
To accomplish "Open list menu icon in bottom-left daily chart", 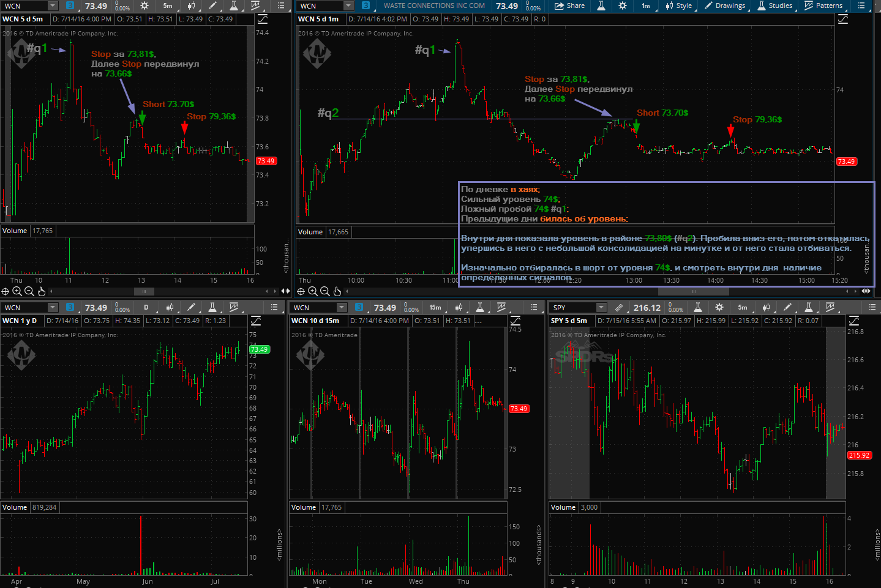I will tap(273, 307).
